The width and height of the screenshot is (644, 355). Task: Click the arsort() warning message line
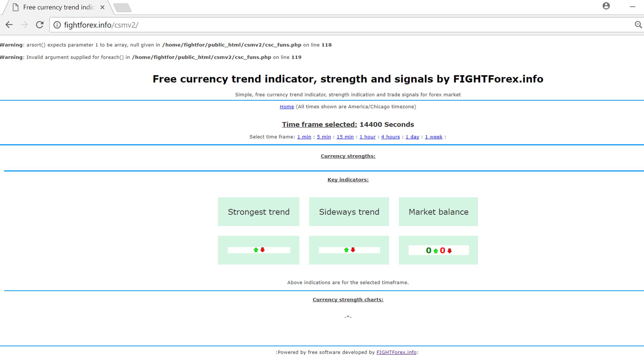pyautogui.click(x=166, y=45)
